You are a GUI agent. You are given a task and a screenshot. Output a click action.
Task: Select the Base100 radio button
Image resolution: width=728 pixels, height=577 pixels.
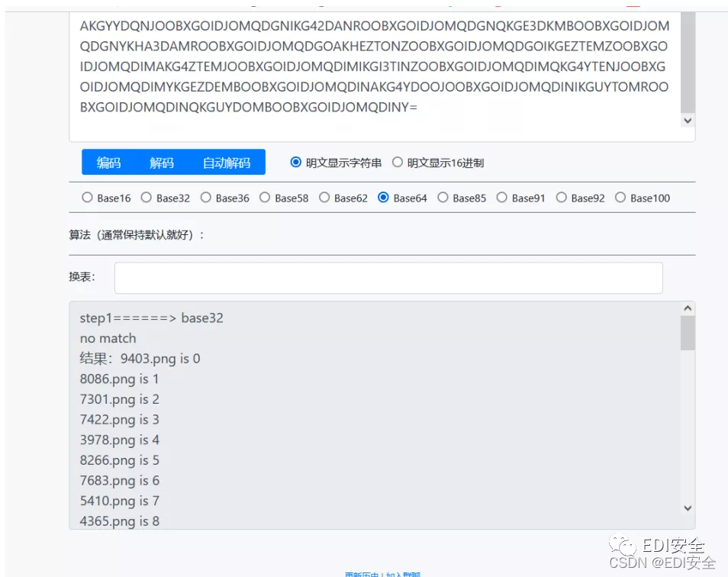(x=620, y=198)
